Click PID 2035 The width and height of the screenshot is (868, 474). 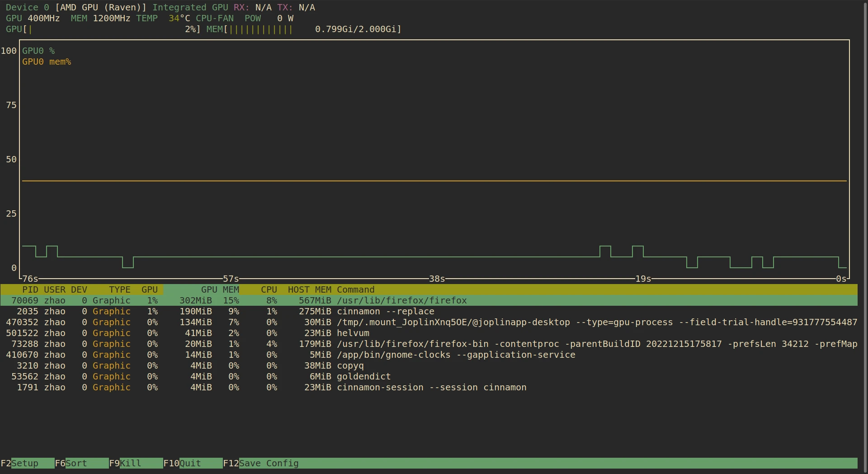pyautogui.click(x=28, y=311)
